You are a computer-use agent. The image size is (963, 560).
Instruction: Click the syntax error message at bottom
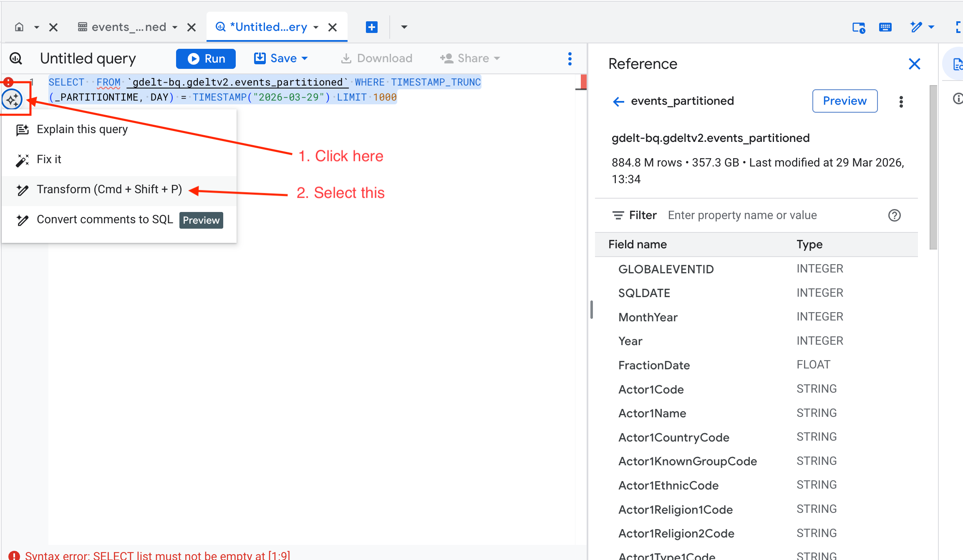157,555
